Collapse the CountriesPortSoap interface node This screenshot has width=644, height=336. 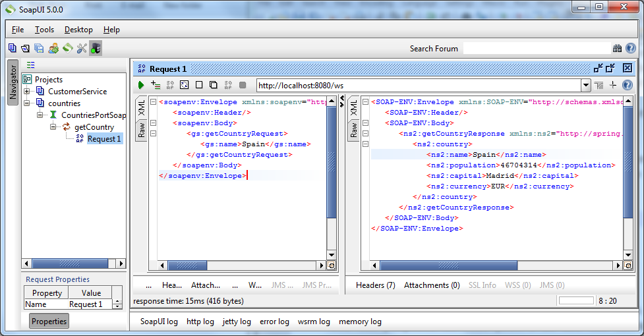pyautogui.click(x=40, y=115)
